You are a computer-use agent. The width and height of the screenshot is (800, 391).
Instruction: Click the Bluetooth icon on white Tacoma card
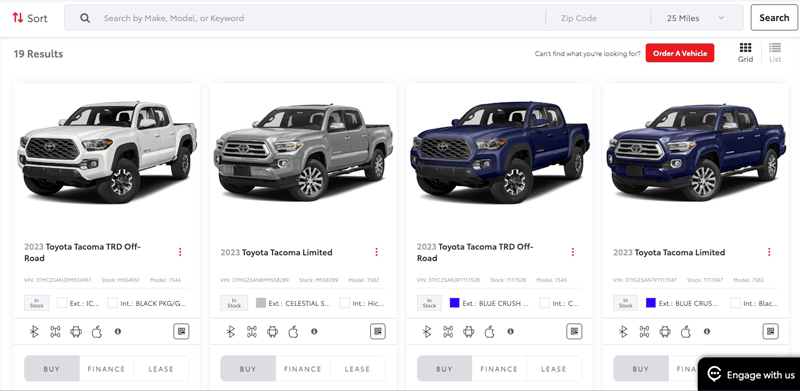coord(34,332)
